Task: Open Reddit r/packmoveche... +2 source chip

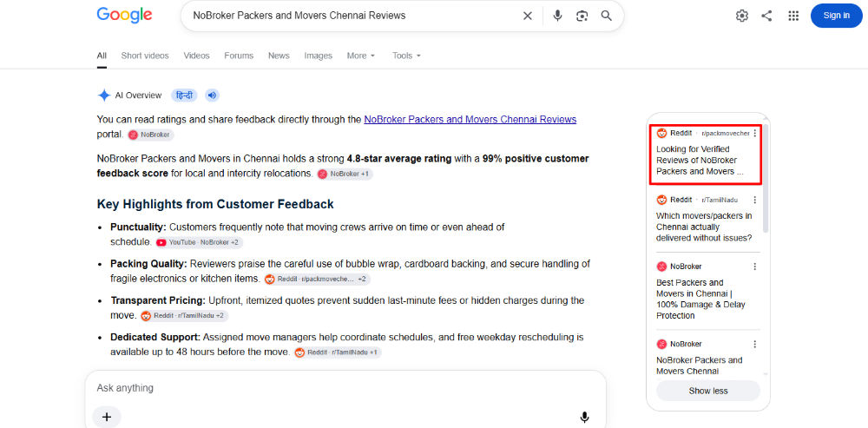Action: (x=317, y=279)
